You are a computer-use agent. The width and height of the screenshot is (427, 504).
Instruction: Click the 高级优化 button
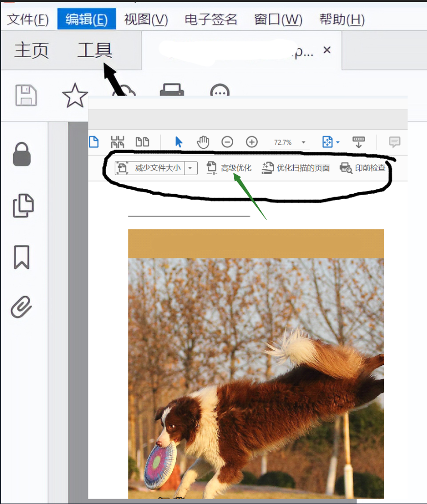click(x=228, y=168)
